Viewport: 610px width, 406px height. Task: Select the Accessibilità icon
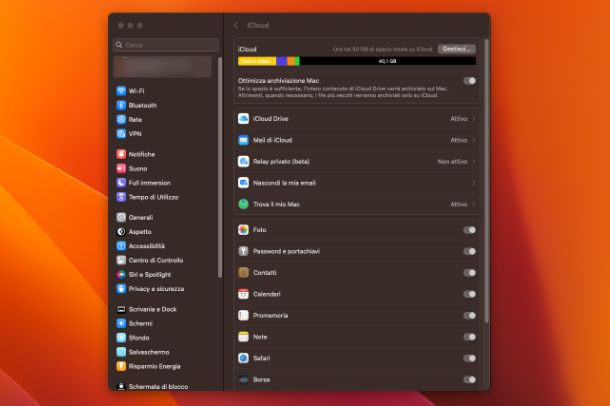tap(121, 246)
